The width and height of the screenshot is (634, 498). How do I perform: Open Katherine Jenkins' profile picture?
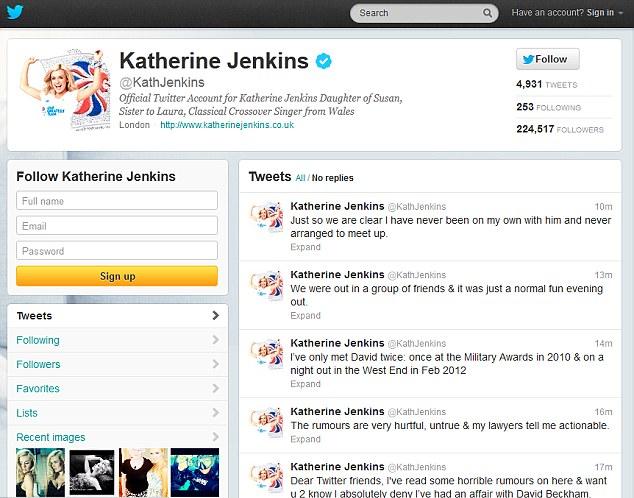pyautogui.click(x=65, y=89)
